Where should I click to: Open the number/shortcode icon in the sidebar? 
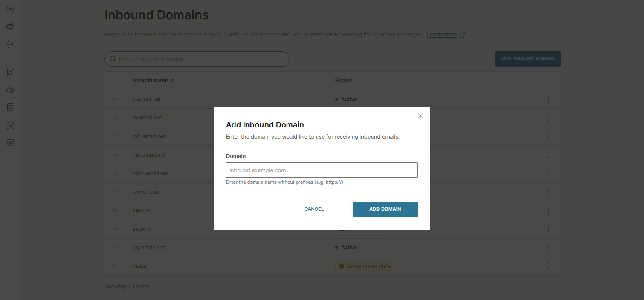10,44
